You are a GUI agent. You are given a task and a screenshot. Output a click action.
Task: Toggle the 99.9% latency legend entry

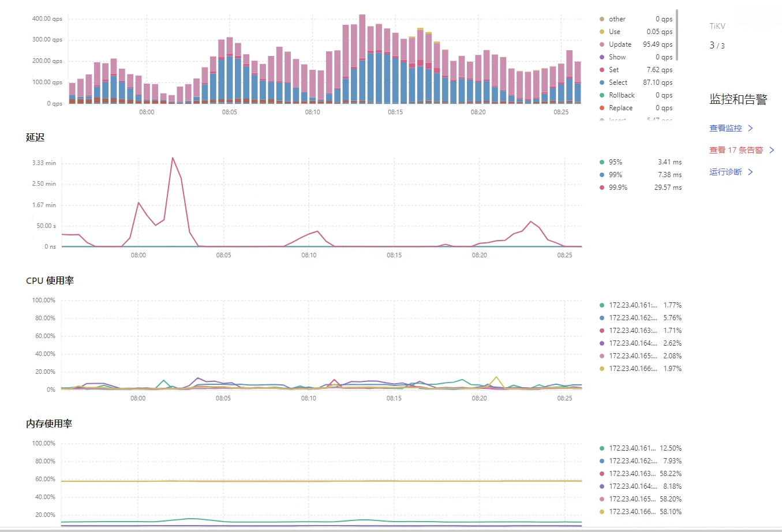641,188
